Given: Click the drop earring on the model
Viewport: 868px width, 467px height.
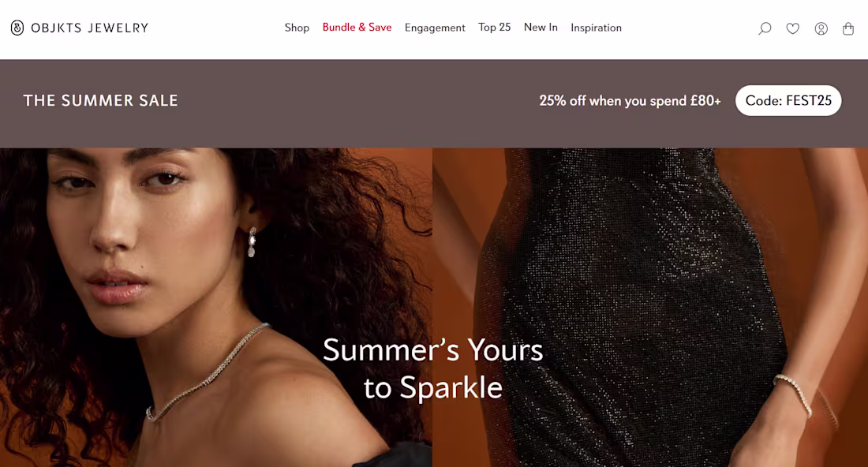Looking at the screenshot, I should [252, 242].
